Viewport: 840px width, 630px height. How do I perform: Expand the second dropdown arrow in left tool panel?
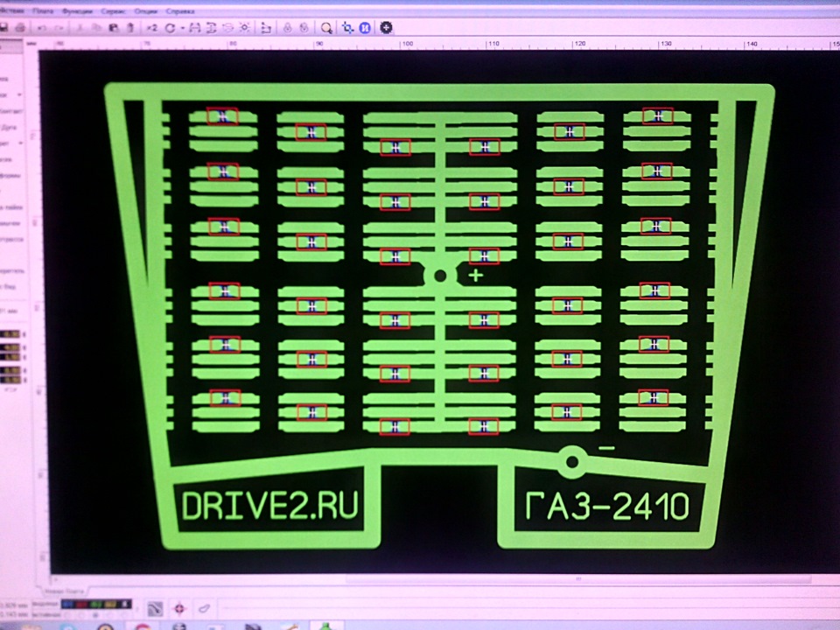pos(20,143)
